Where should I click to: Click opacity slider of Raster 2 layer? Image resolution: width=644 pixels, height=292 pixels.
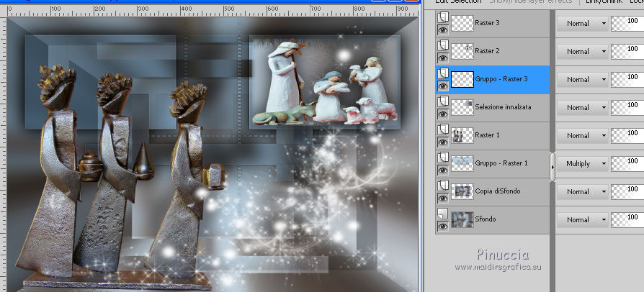pos(627,51)
